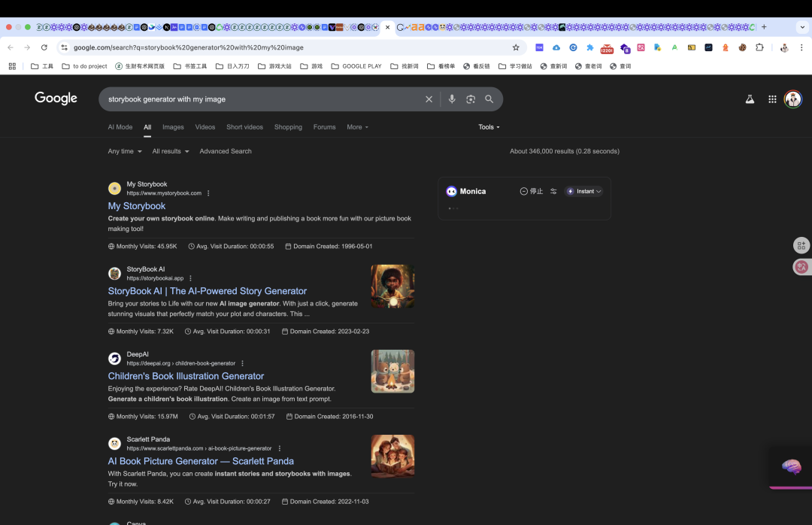
Task: Reload the current page
Action: pyautogui.click(x=44, y=47)
